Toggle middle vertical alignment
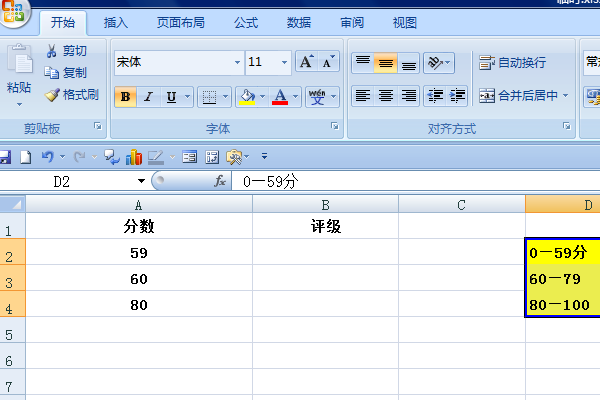Viewport: 600px width, 400px height. point(386,62)
